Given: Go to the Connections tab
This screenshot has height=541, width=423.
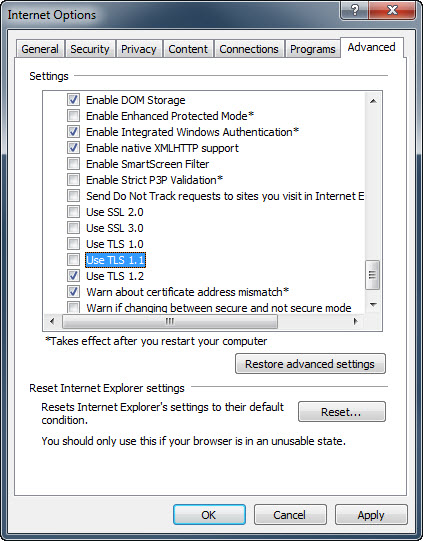Looking at the screenshot, I should pos(249,49).
